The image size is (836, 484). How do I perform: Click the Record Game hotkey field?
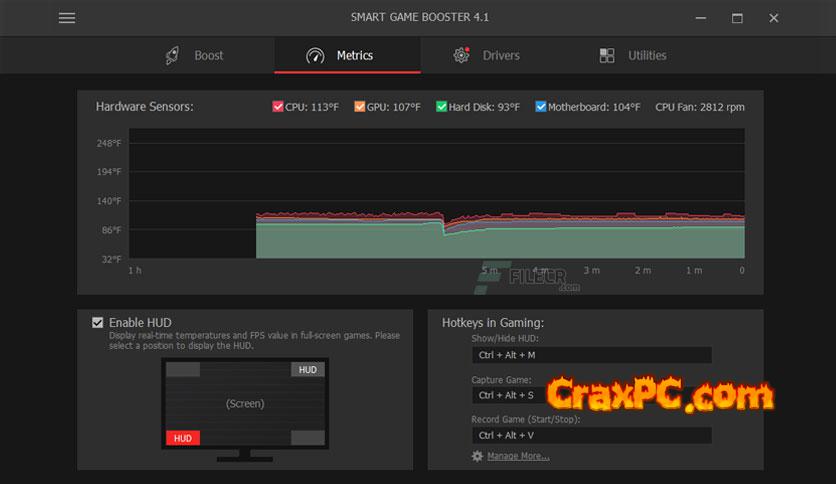(591, 435)
